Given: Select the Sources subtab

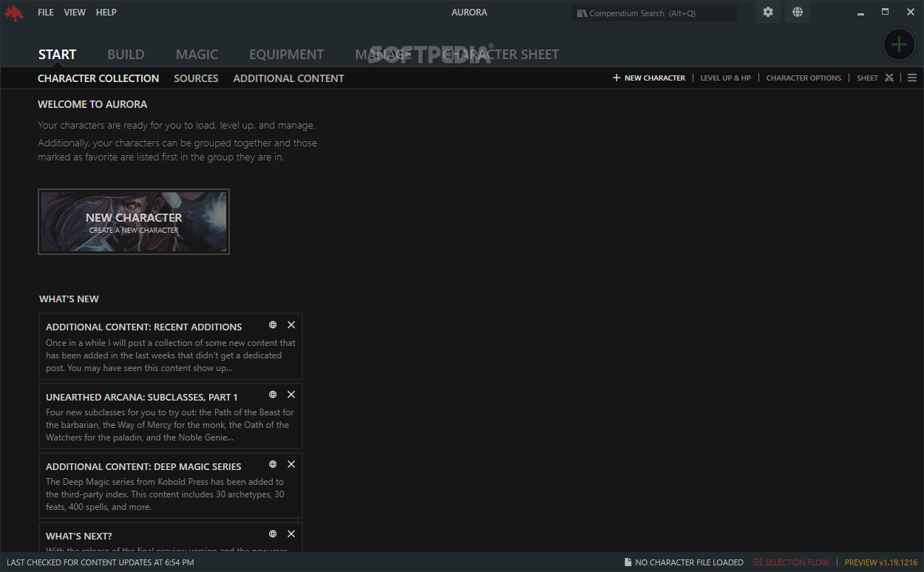Looking at the screenshot, I should [x=196, y=78].
